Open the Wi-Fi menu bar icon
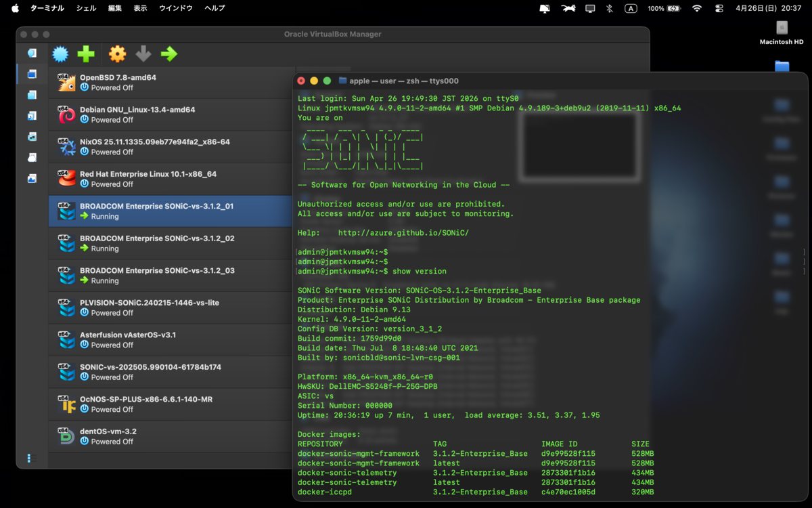 click(697, 8)
